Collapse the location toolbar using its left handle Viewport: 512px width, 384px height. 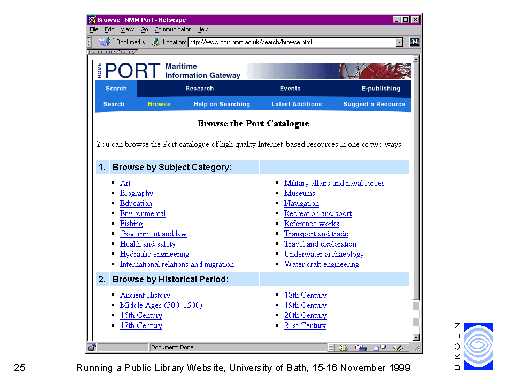pyautogui.click(x=89, y=42)
